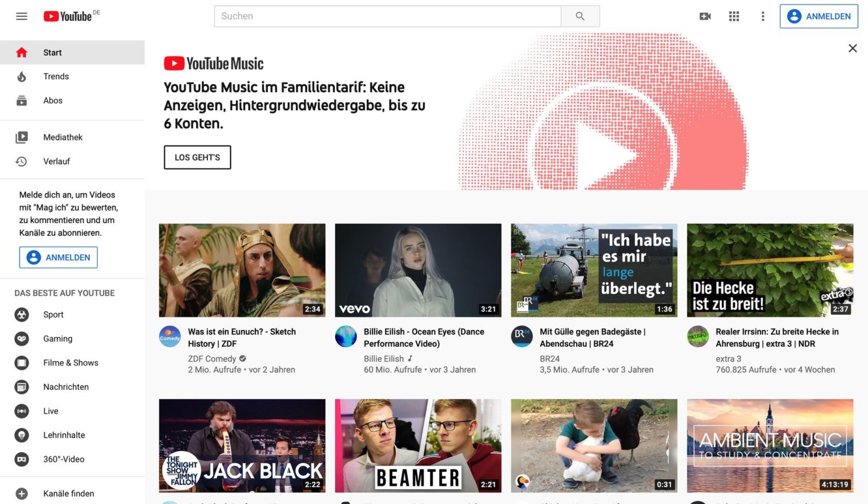Open the three-dot settings menu
Image resolution: width=868 pixels, height=504 pixels.
tap(763, 16)
